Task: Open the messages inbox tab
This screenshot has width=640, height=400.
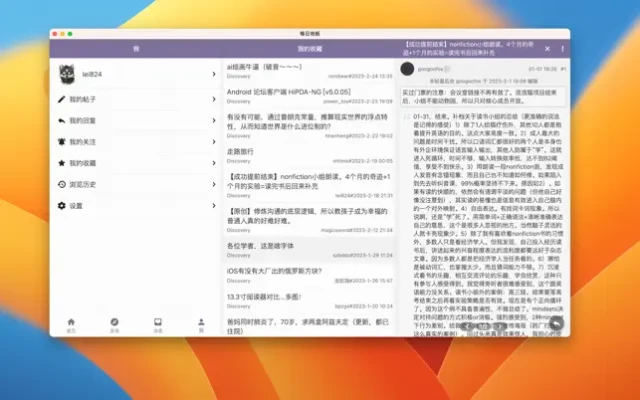Action: (158, 324)
